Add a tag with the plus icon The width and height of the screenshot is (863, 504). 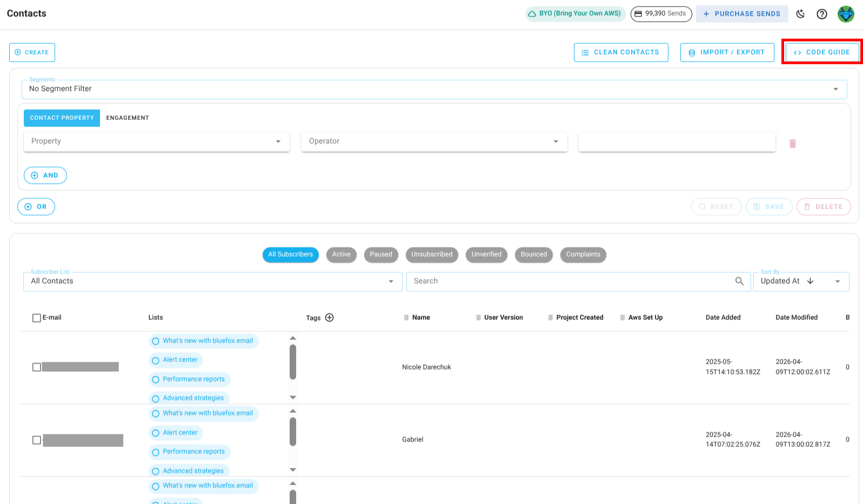pos(330,318)
